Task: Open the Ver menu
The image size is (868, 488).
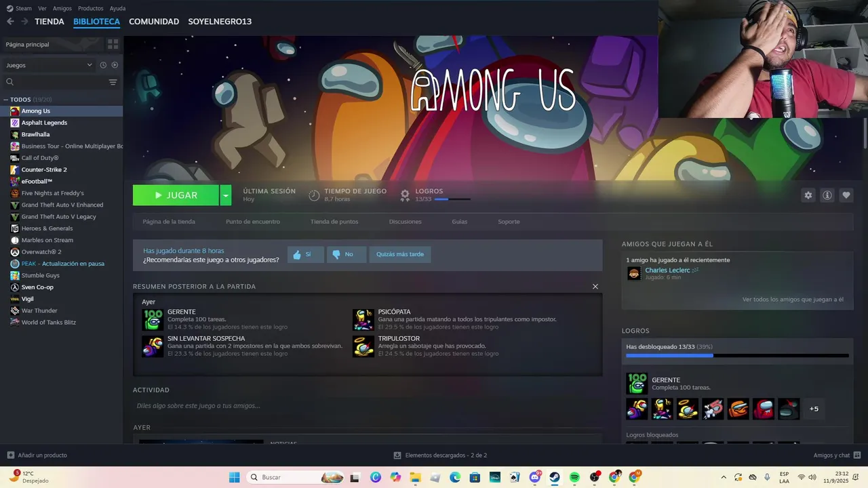Action: tap(42, 8)
